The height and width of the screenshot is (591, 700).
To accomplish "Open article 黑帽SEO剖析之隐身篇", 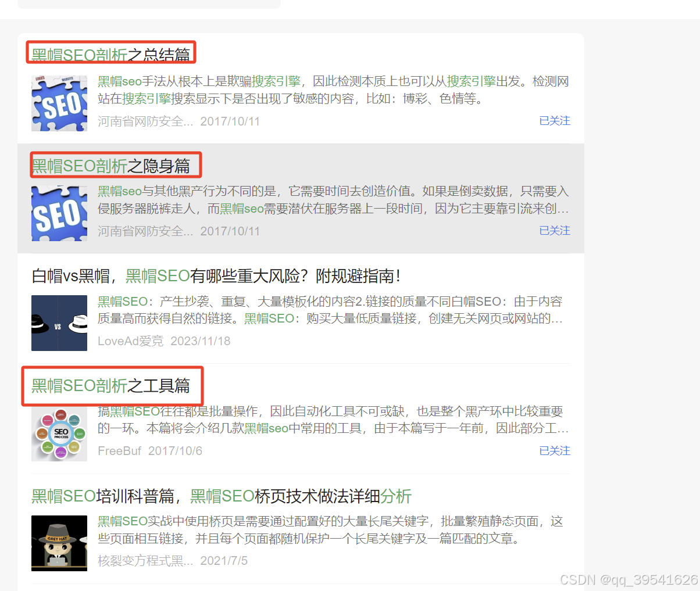I will click(x=110, y=166).
